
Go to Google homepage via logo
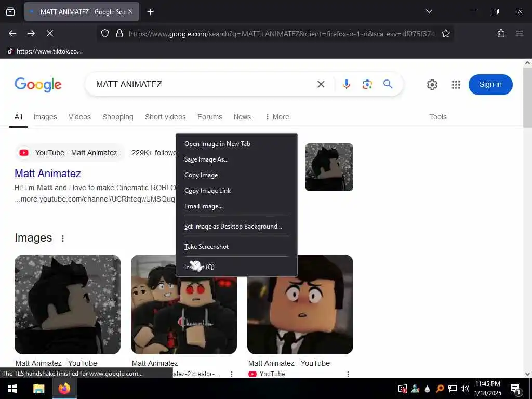(x=38, y=85)
